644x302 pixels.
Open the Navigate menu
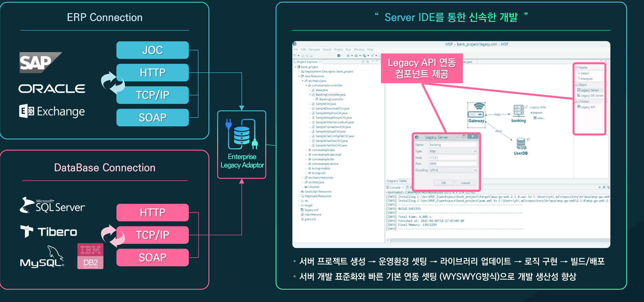tap(314, 50)
